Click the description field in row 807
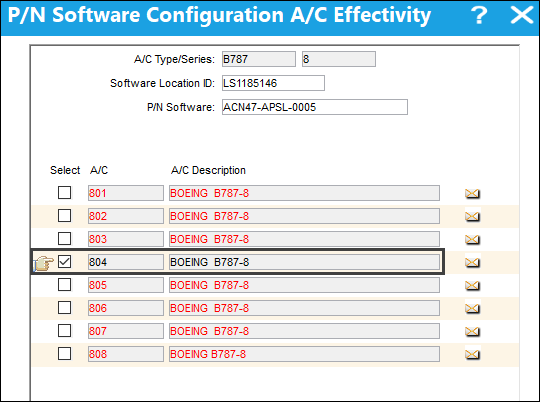The width and height of the screenshot is (540, 402). (304, 331)
